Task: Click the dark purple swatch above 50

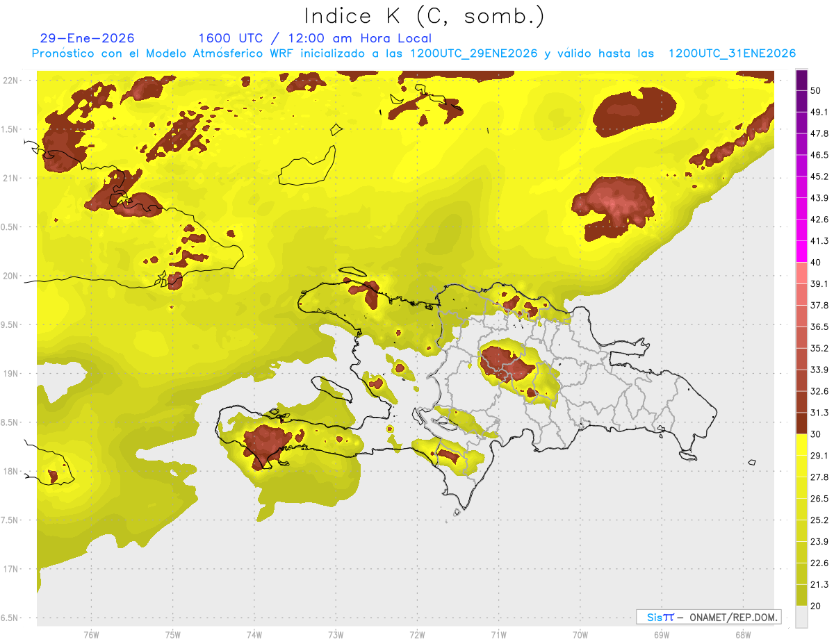Action: coord(801,80)
